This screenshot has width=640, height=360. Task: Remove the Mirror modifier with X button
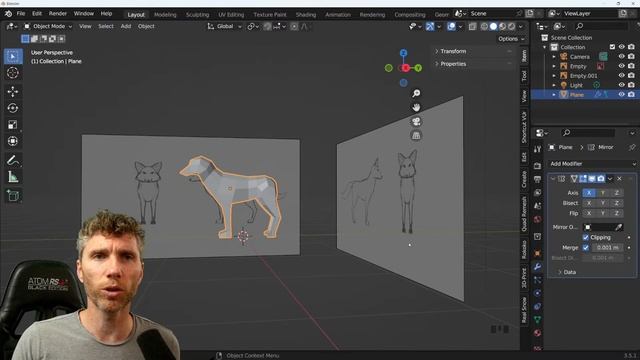619,179
